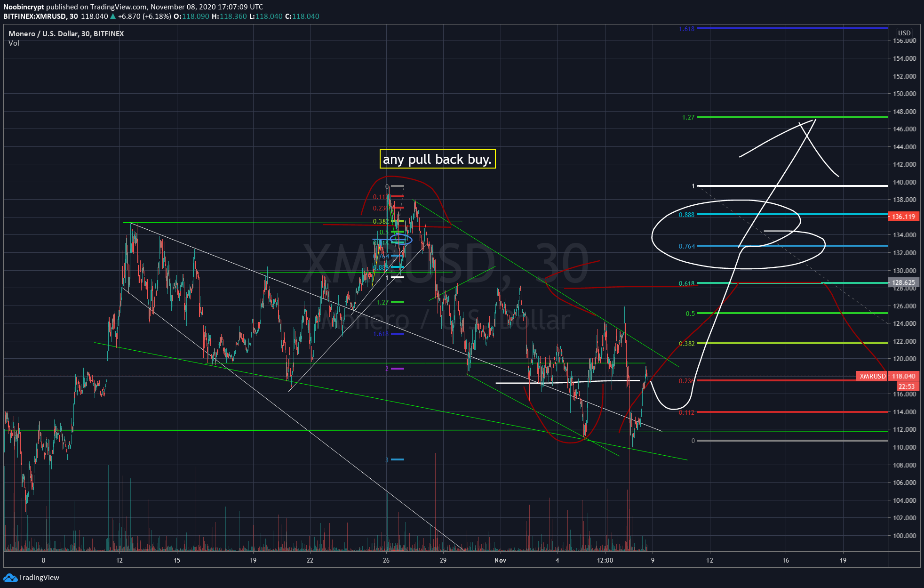Image resolution: width=924 pixels, height=588 pixels.
Task: Click the gray 128.625 price label
Action: click(x=903, y=283)
